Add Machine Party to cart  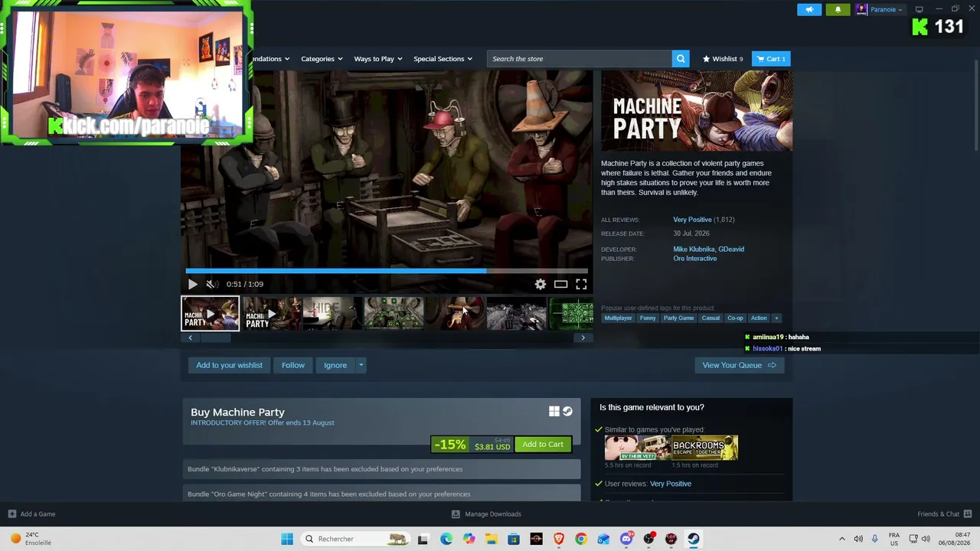543,445
